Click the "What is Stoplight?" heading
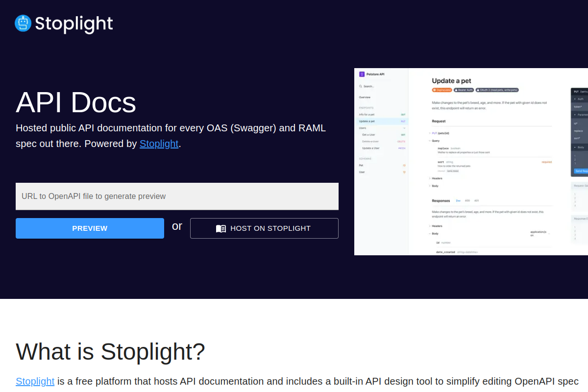 tap(110, 351)
